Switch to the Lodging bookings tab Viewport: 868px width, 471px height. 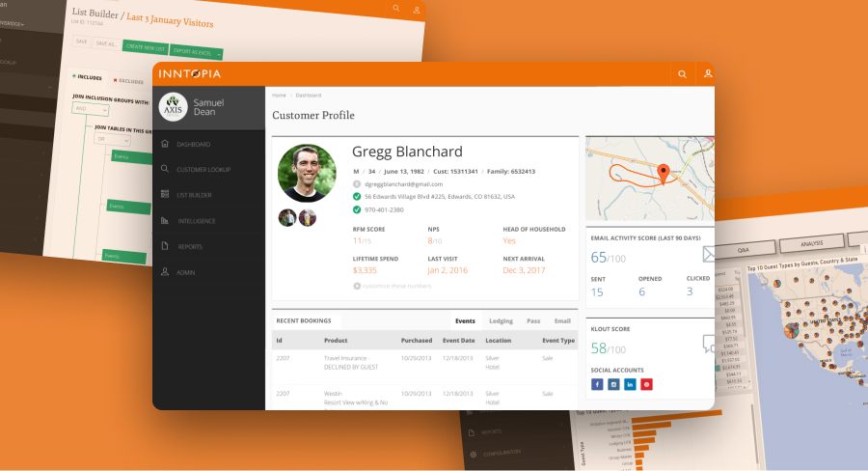click(x=501, y=320)
